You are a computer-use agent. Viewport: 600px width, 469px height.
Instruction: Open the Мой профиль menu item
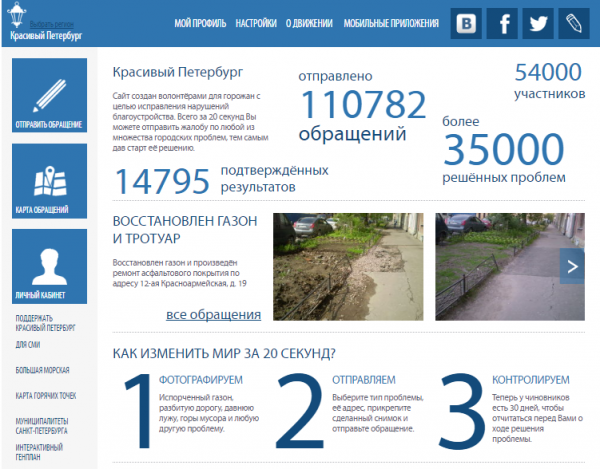[x=200, y=23]
